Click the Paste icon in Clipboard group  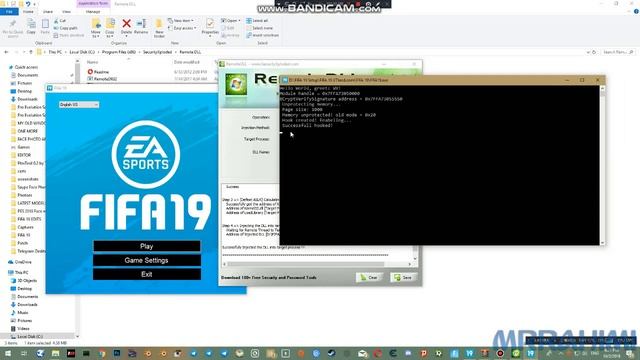pyautogui.click(x=45, y=27)
